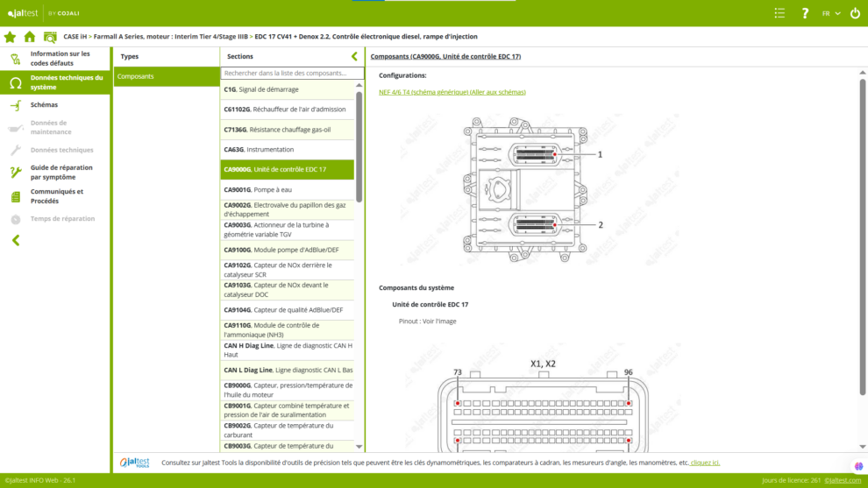Click sections list scrollbar thumb
The width and height of the screenshot is (868, 488).
pyautogui.click(x=359, y=146)
